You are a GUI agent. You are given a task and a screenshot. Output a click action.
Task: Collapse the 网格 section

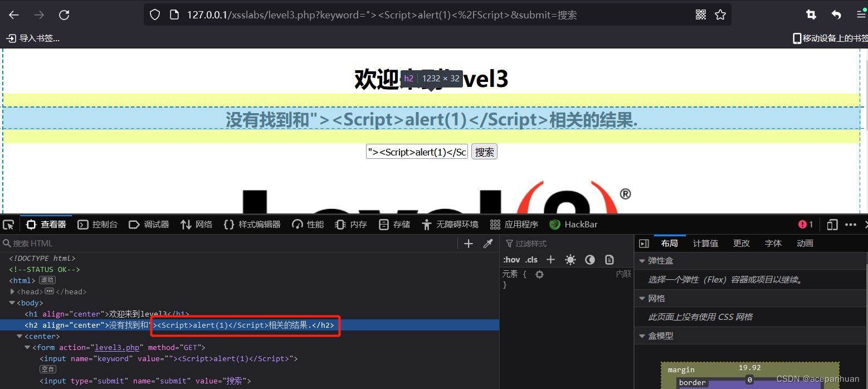[642, 299]
